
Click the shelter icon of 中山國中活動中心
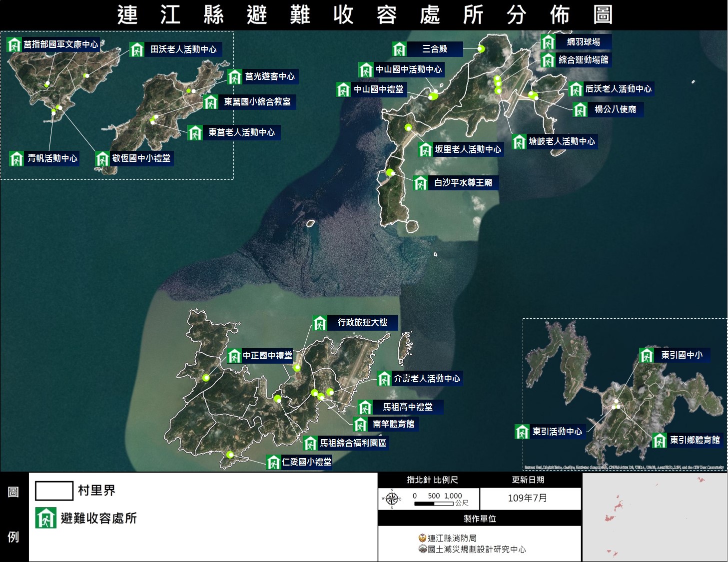pos(366,69)
